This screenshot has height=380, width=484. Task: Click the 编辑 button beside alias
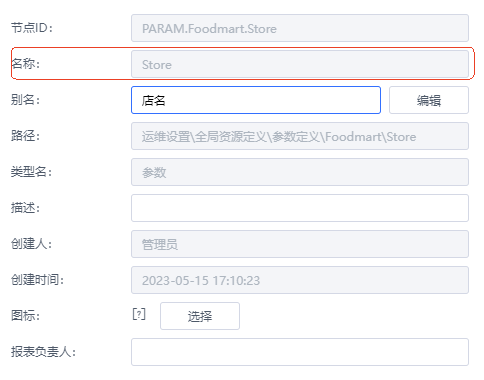point(429,100)
